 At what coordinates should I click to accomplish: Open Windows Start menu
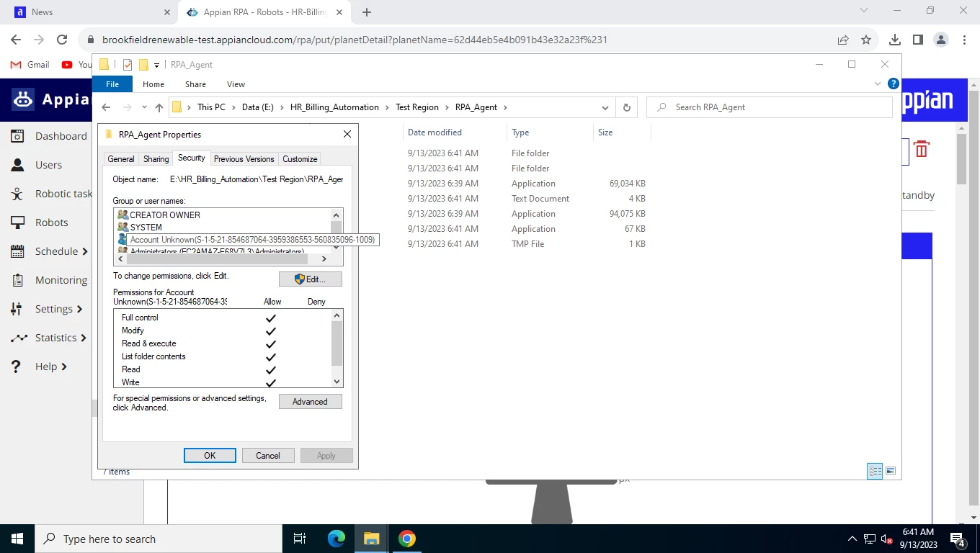click(17, 539)
